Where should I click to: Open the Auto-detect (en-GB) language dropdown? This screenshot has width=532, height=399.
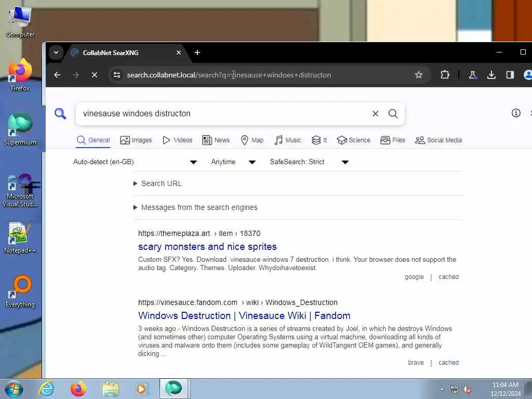pyautogui.click(x=135, y=162)
